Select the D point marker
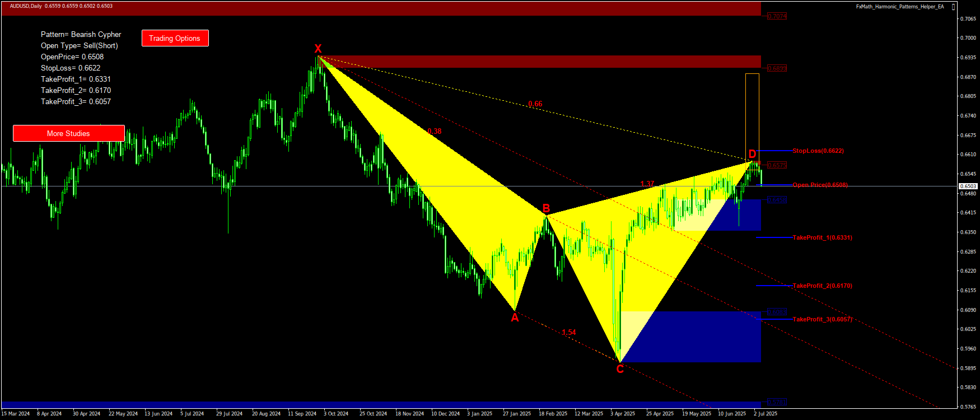980x420 pixels. point(752,154)
